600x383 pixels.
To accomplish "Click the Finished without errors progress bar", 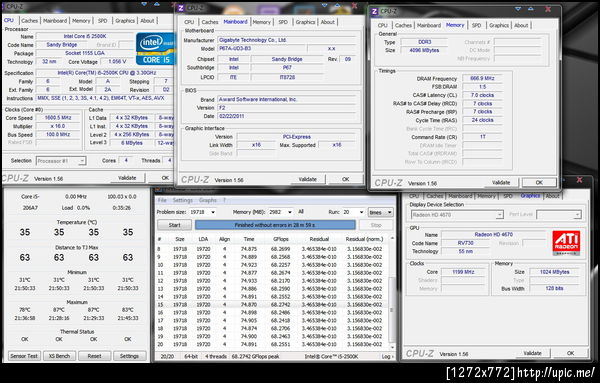I will coord(275,225).
